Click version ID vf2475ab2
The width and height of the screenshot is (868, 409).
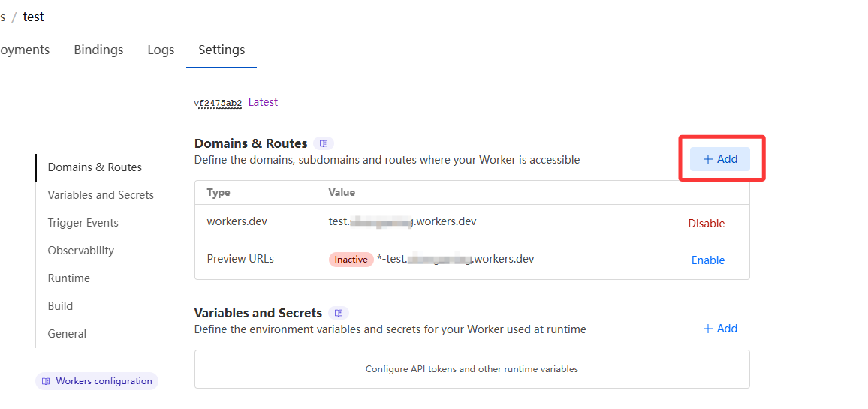point(218,103)
